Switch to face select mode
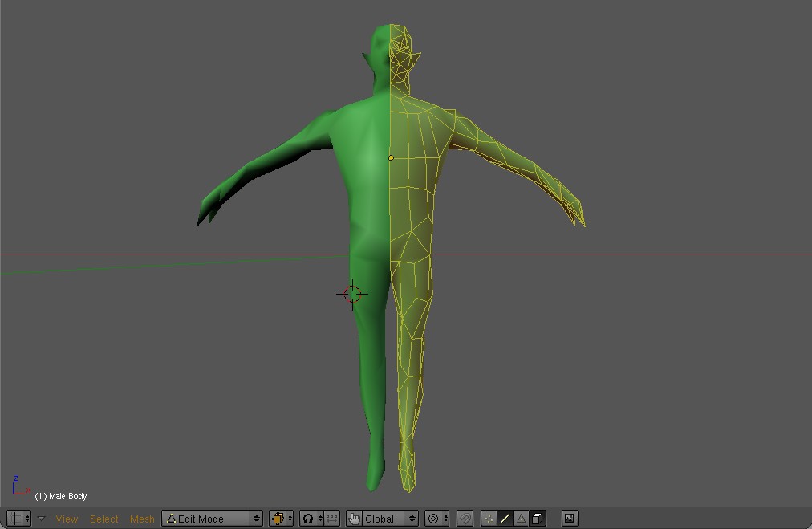This screenshot has width=812, height=529. pyautogui.click(x=521, y=518)
